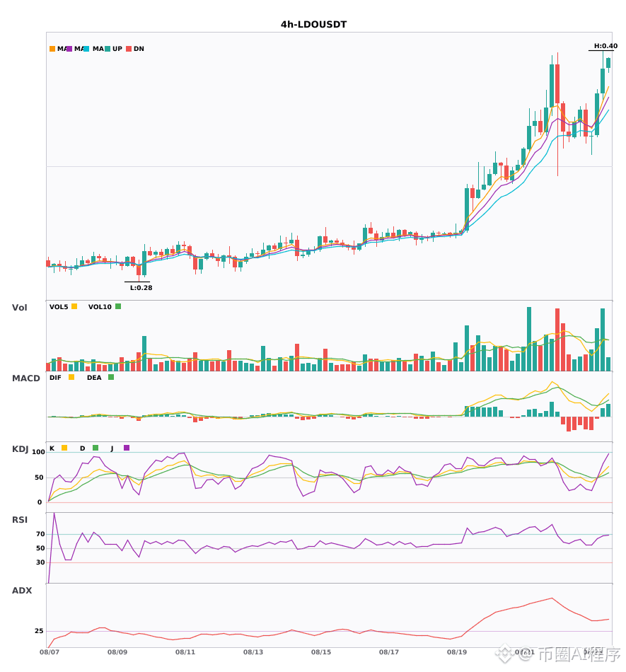Click the cyan MA legend swatch

86,49
